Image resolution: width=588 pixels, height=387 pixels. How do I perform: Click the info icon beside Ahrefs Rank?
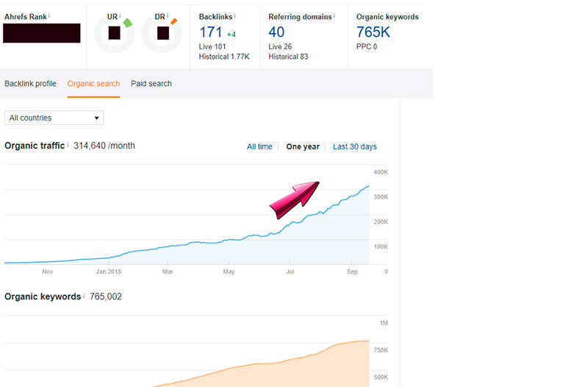[50, 15]
